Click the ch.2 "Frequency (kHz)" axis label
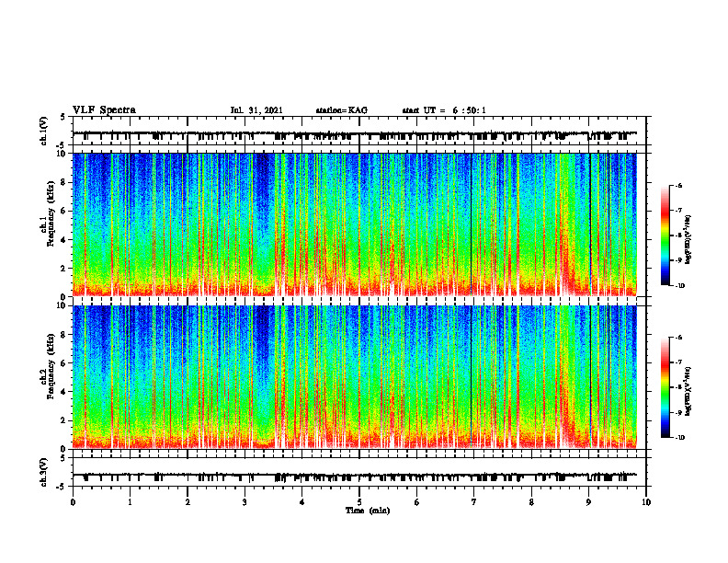Viewport: 728px width, 563px height. point(51,367)
